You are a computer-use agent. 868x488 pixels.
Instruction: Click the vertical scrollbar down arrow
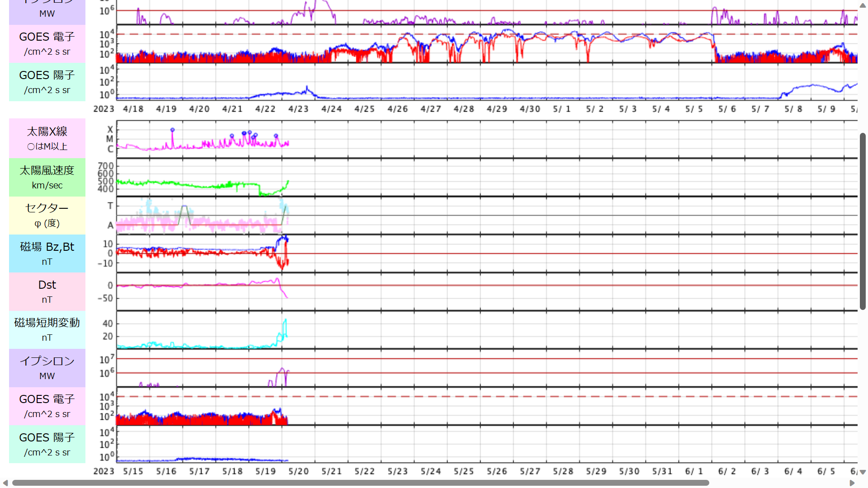coord(863,472)
